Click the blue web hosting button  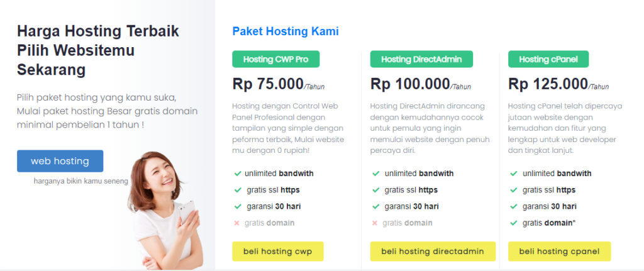pyautogui.click(x=60, y=161)
